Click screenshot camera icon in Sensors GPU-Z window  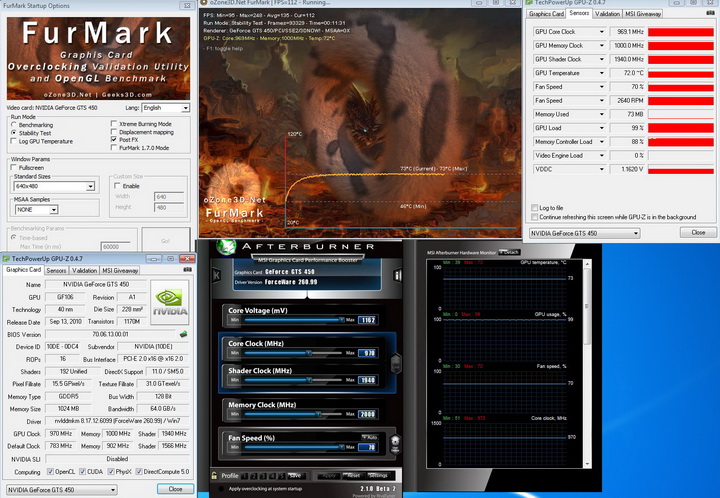(710, 13)
